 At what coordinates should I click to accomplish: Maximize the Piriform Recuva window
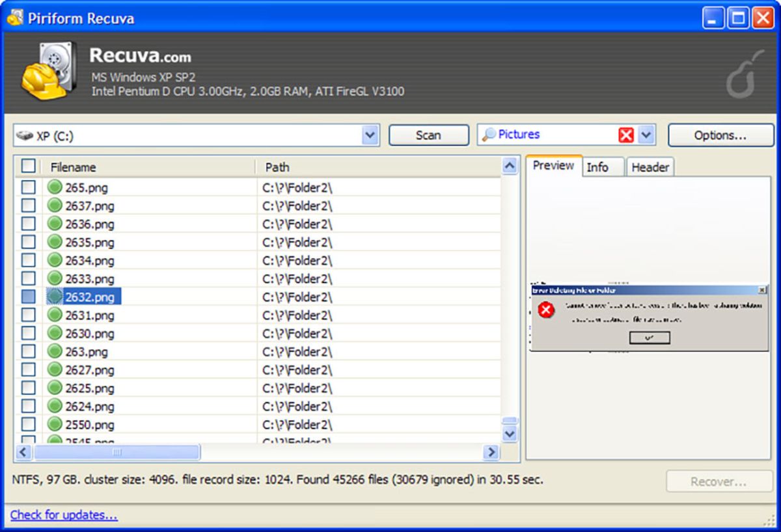coord(738,18)
